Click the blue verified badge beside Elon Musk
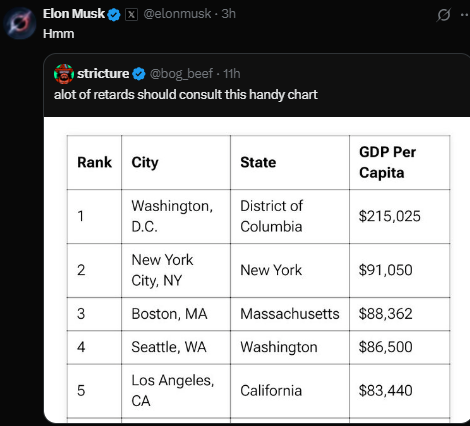470x426 pixels. [x=114, y=15]
